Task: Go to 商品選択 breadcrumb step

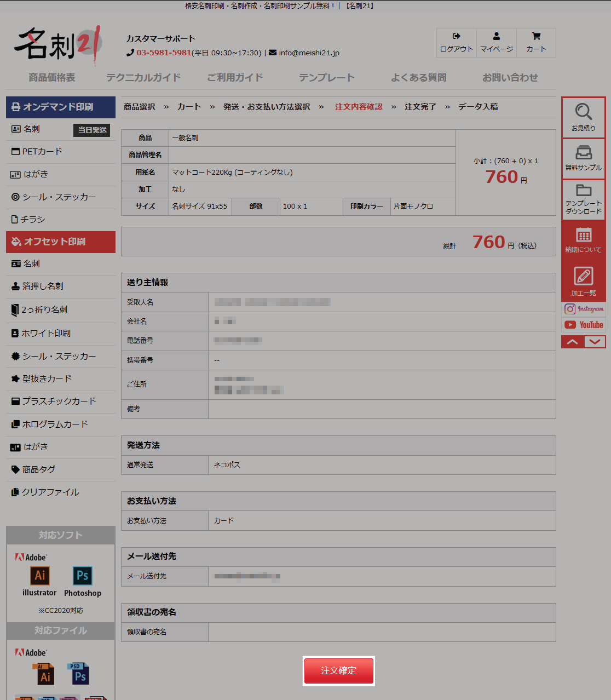Action: click(140, 107)
